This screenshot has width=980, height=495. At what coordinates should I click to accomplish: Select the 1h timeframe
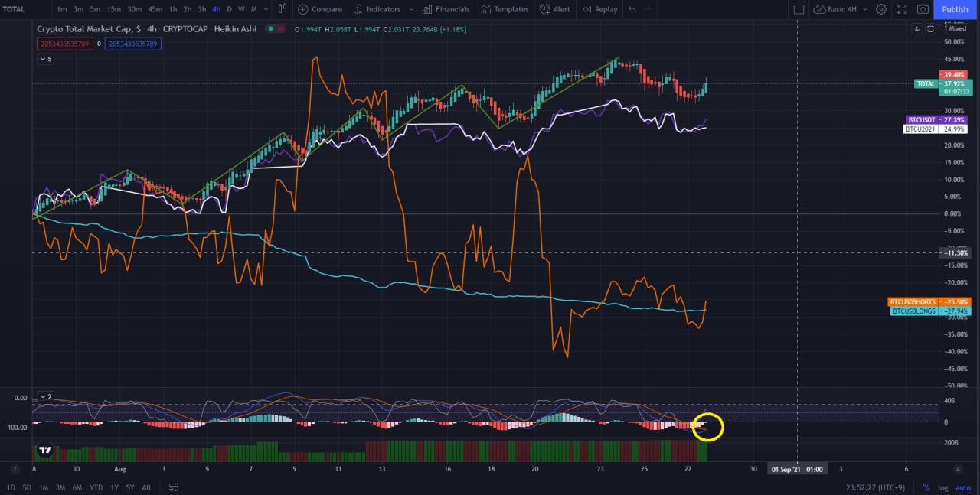pos(174,9)
